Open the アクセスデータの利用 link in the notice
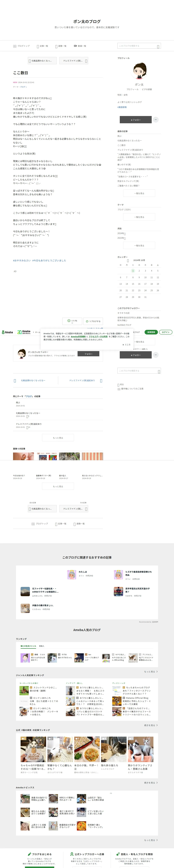 coord(98,337)
